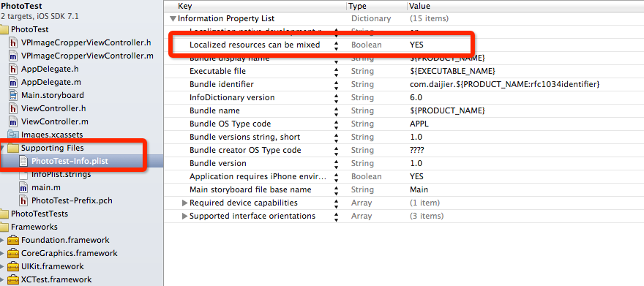Select InfoPlist.strings in navigator
Screen dimensions: 644x286
pyautogui.click(x=61, y=174)
